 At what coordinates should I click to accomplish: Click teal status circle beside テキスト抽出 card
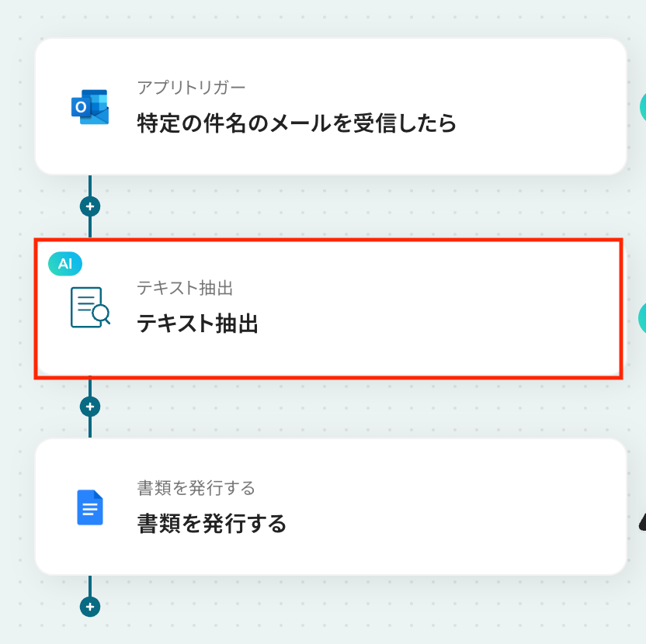tap(643, 318)
